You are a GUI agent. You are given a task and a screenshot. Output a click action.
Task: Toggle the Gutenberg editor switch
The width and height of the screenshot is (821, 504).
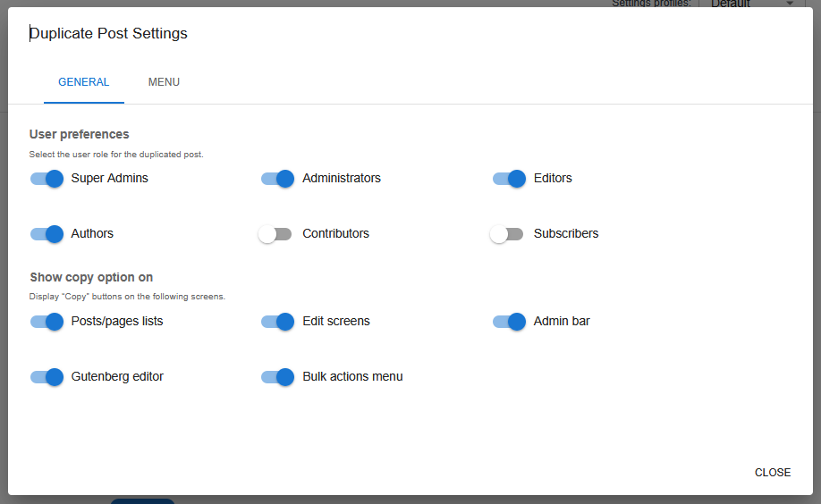tap(47, 377)
